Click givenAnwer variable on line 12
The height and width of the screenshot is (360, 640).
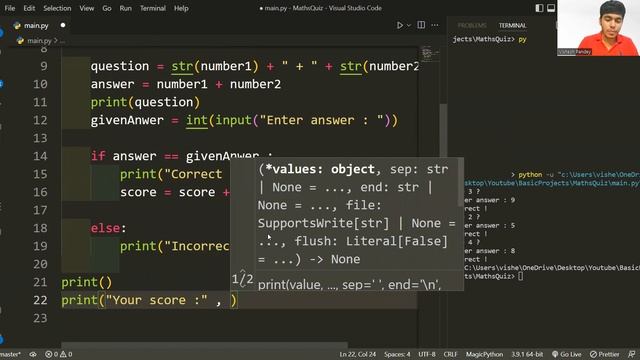pyautogui.click(x=127, y=120)
